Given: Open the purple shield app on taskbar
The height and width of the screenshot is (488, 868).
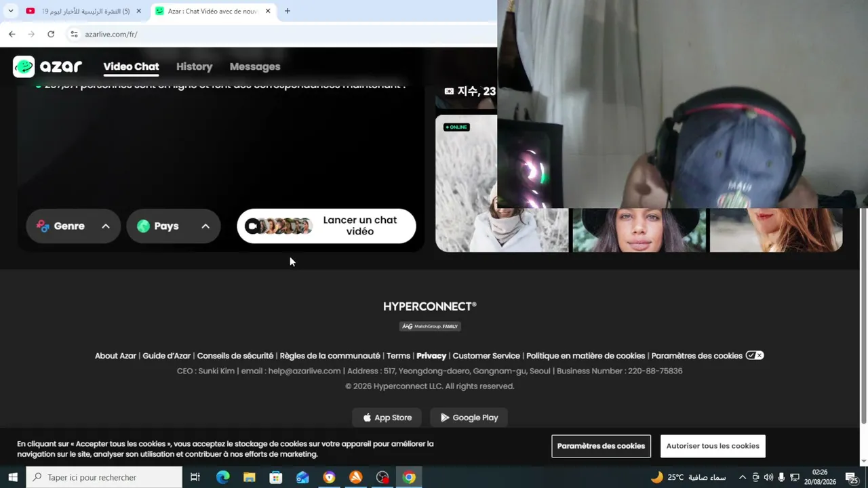Looking at the screenshot, I should (329, 477).
